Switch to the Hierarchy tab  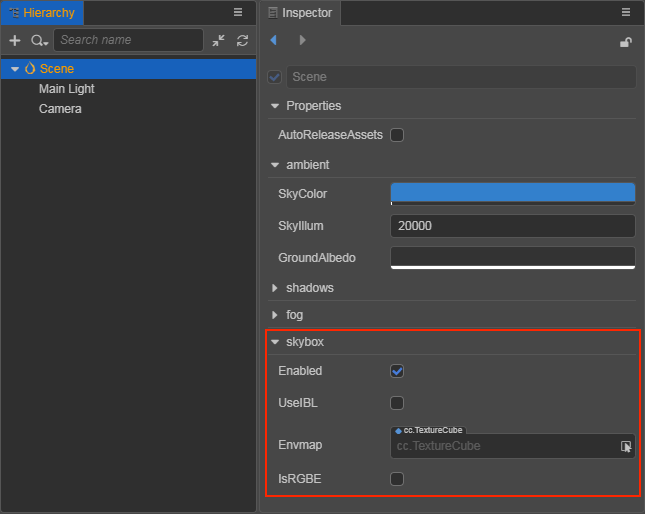[x=42, y=13]
